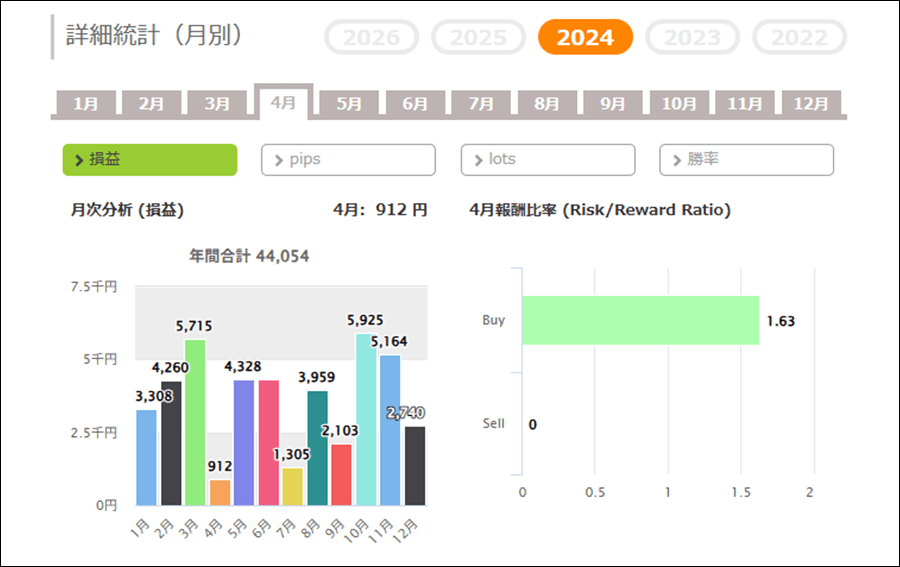Display the 勝率 win rate view
The width and height of the screenshot is (900, 567).
[x=746, y=160]
